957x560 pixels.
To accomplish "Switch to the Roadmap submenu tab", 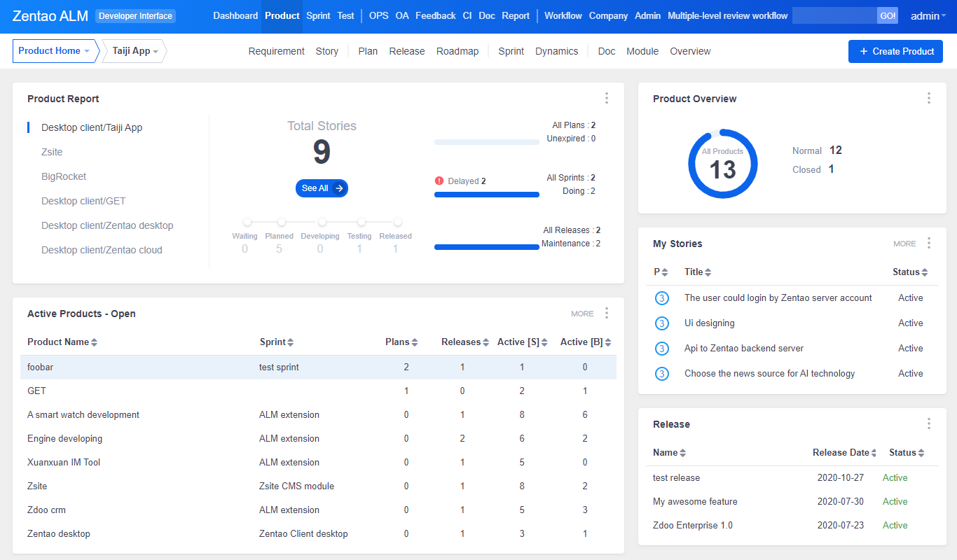I will 457,51.
